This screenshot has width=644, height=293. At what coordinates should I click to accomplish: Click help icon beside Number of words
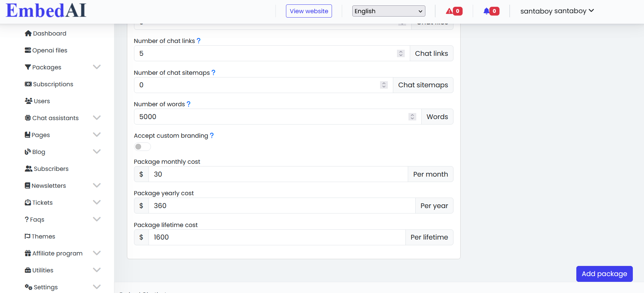tap(188, 104)
